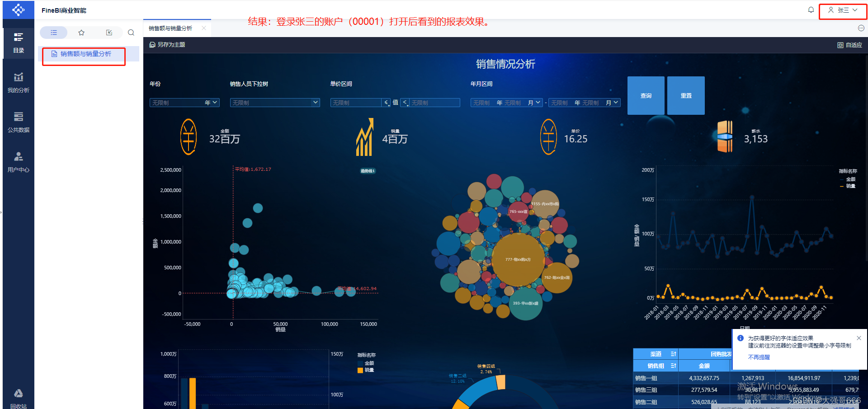868x409 pixels.
Task: Click the 762 orange bubble
Action: pos(557,277)
